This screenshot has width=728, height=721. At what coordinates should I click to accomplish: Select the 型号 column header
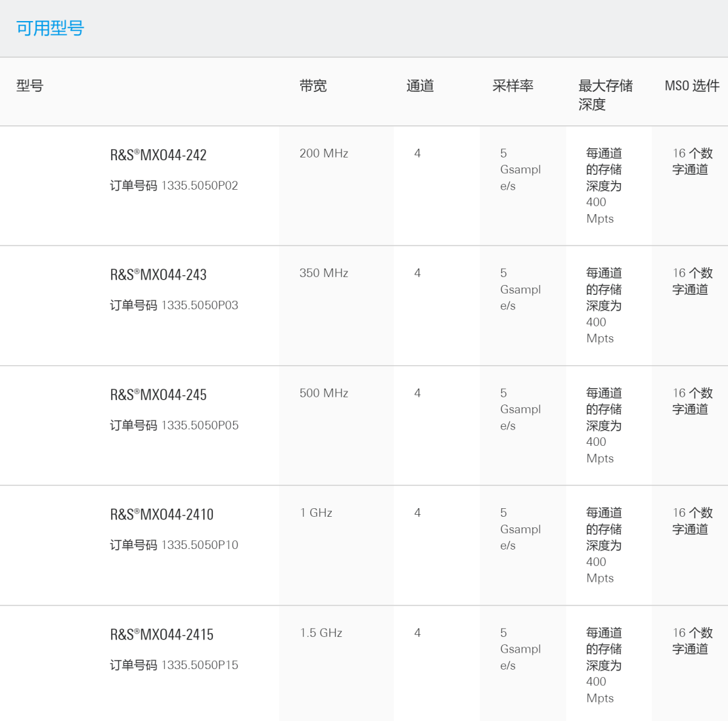tap(30, 86)
